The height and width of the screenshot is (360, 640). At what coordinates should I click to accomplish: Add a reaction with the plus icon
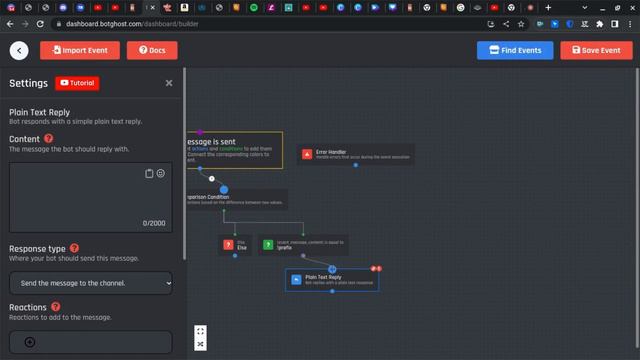[x=30, y=342]
